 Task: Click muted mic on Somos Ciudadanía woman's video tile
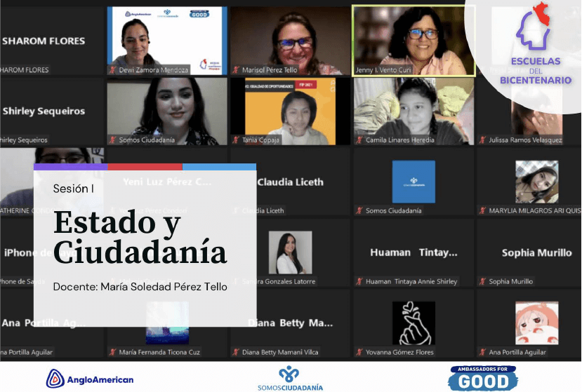[x=112, y=140]
